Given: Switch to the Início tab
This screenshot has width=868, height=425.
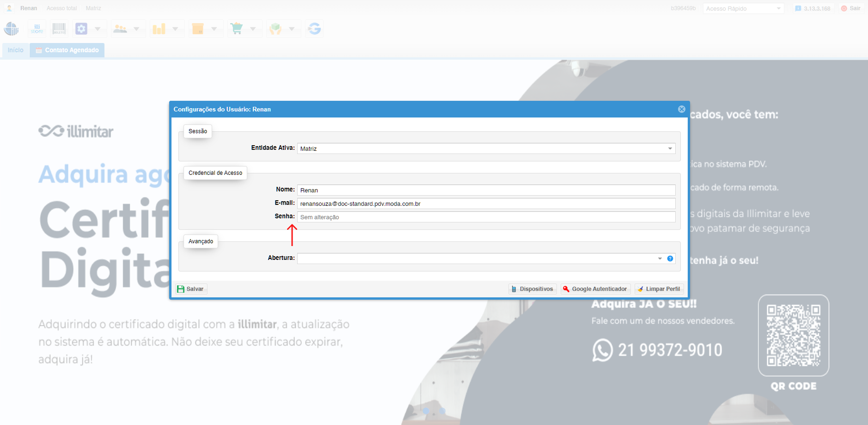Looking at the screenshot, I should click(x=15, y=50).
